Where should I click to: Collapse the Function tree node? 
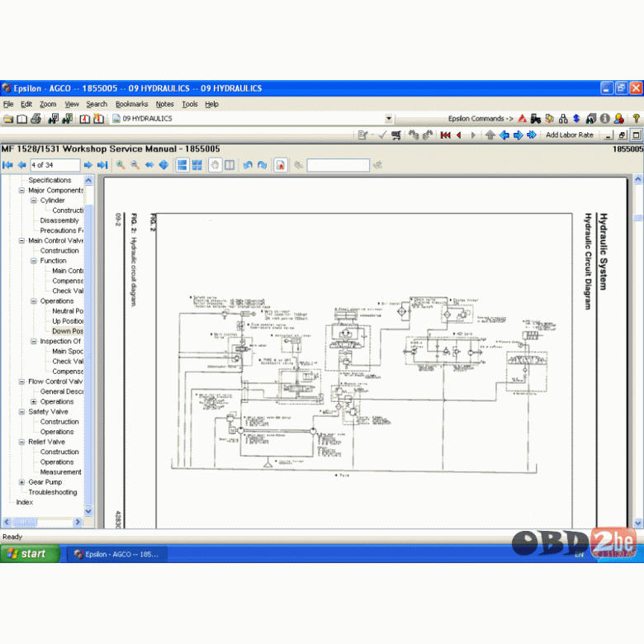(x=34, y=261)
